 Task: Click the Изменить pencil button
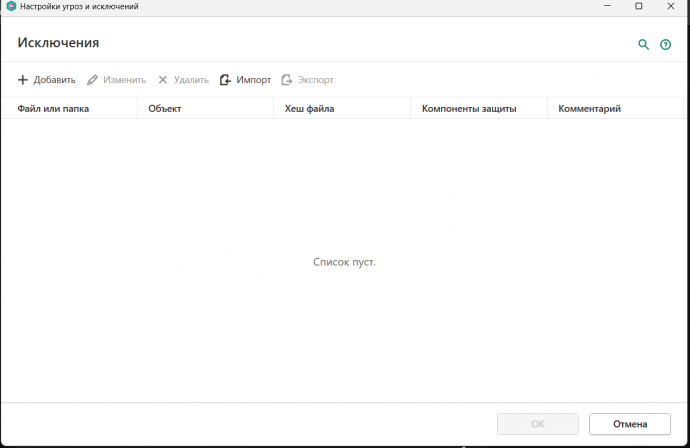[x=117, y=80]
